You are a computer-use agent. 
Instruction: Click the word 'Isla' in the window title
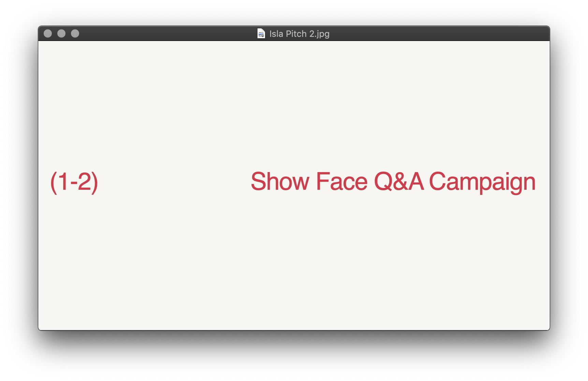pyautogui.click(x=276, y=34)
